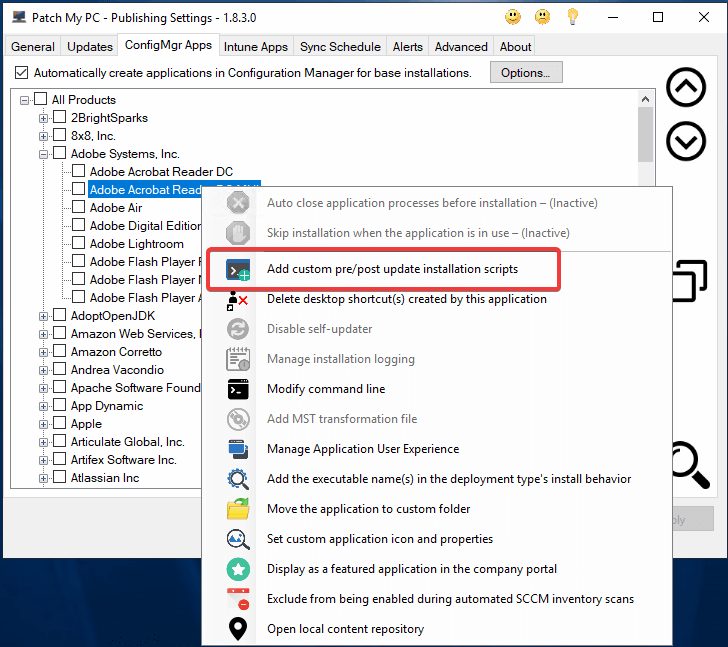Select the Adobe Digital Editions tree row
The width and height of the screenshot is (728, 647).
click(x=145, y=226)
